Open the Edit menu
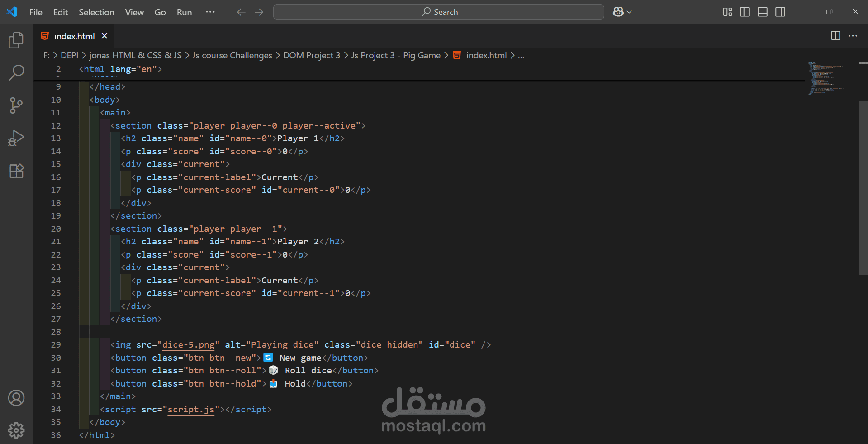Viewport: 868px width, 444px height. 61,12
